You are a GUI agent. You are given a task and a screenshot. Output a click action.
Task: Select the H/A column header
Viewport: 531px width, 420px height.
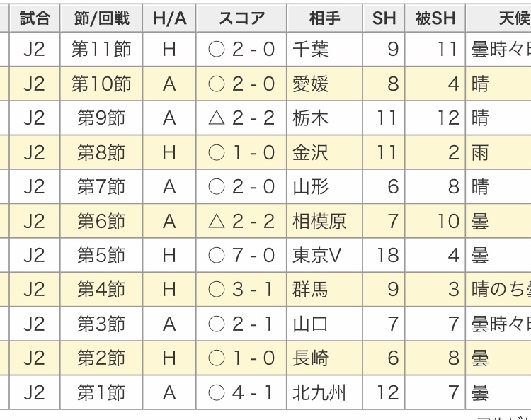click(169, 18)
